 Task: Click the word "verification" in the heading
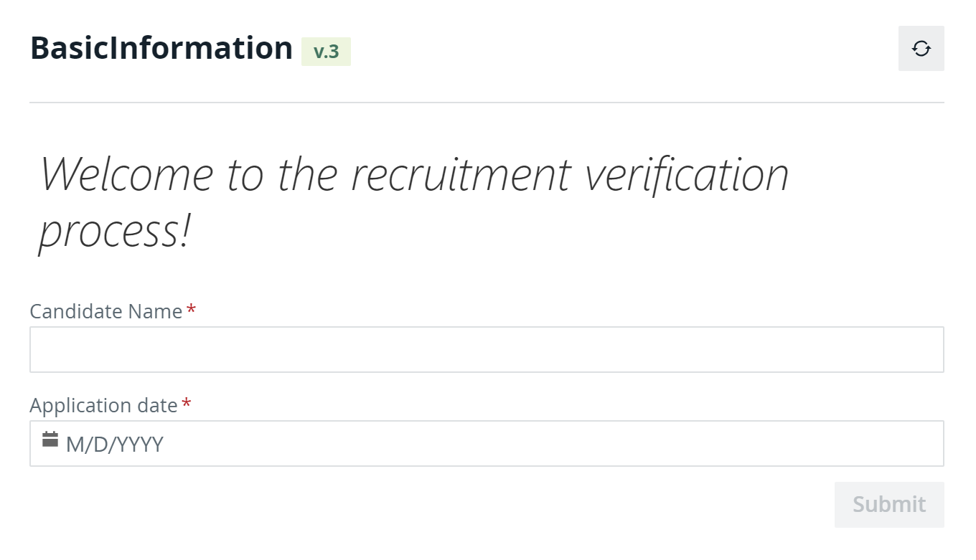pyautogui.click(x=688, y=174)
